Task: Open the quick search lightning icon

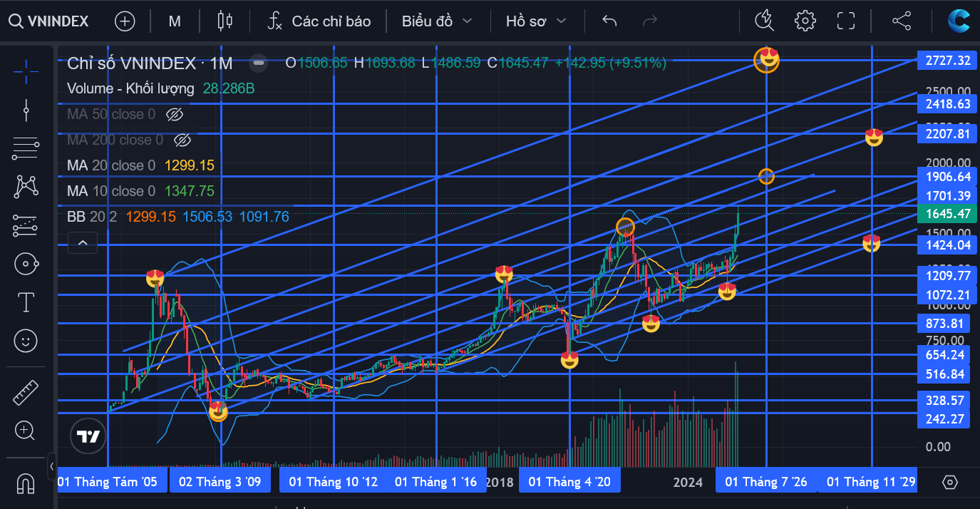Action: coord(765,21)
